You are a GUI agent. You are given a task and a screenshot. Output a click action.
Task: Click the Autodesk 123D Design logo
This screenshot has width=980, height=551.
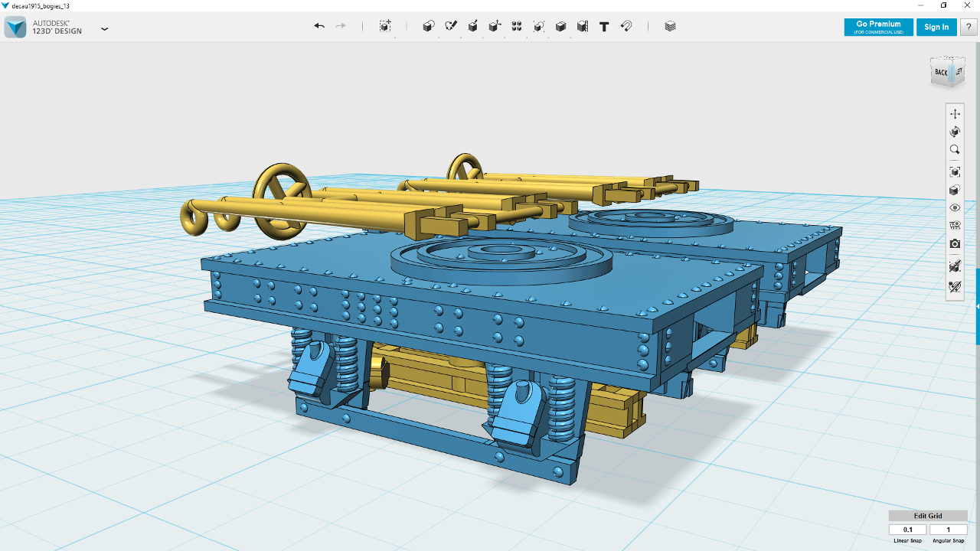pos(15,28)
